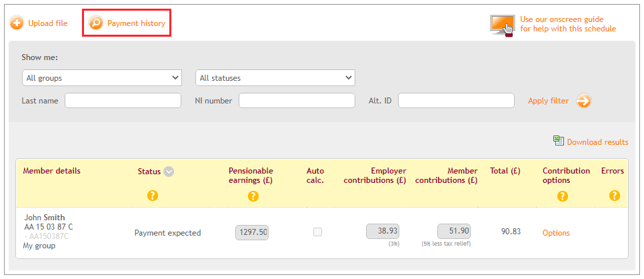Click the Apply filter arrow icon

[584, 101]
